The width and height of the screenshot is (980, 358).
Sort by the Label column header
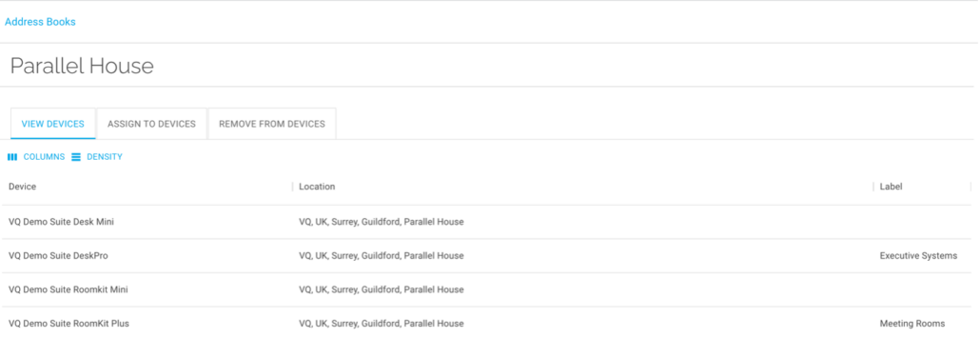tap(892, 187)
